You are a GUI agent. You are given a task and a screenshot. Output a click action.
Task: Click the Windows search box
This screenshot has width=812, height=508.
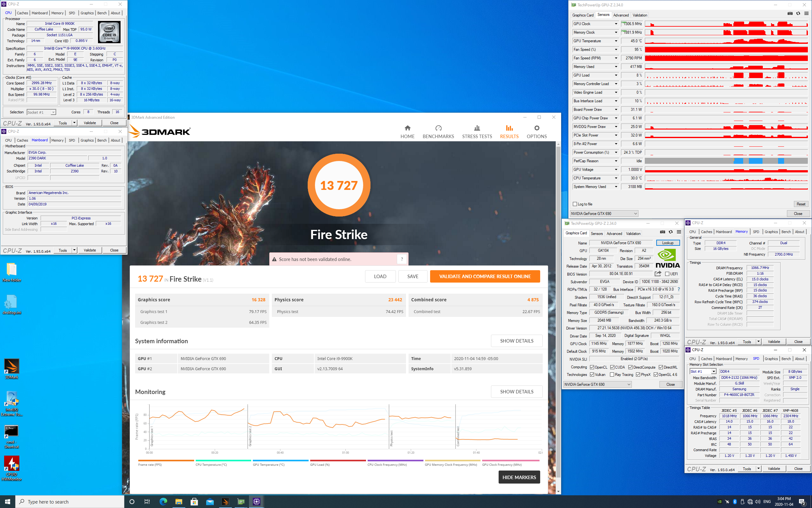click(70, 502)
